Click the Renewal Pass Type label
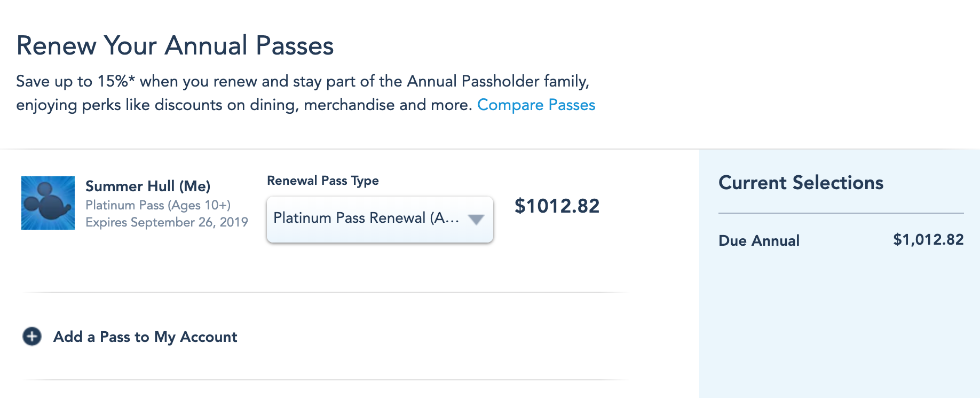Image resolution: width=980 pixels, height=398 pixels. click(x=323, y=181)
